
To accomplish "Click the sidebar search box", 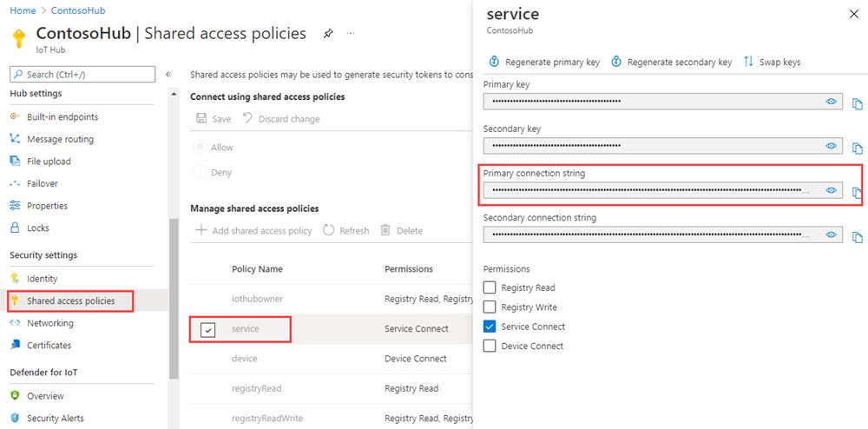I will tap(83, 75).
